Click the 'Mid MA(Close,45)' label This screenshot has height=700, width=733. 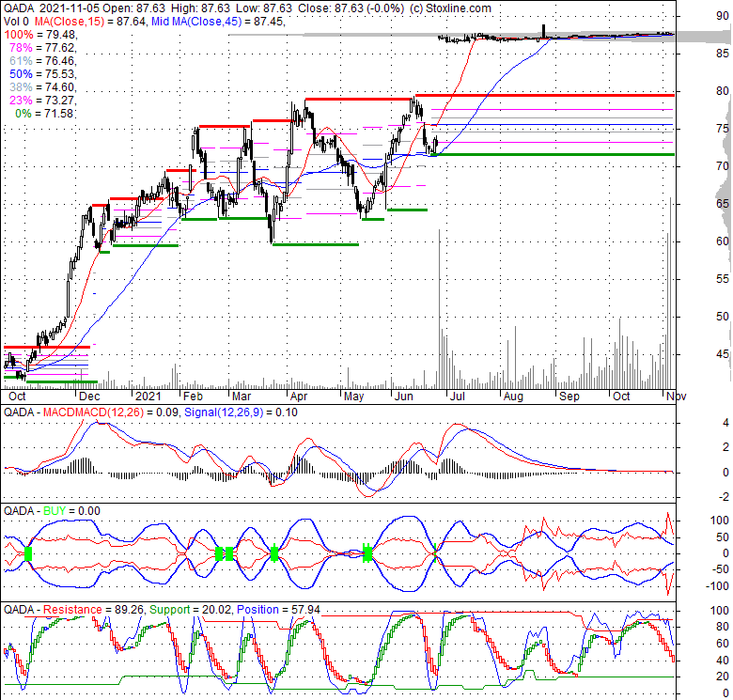[196, 22]
